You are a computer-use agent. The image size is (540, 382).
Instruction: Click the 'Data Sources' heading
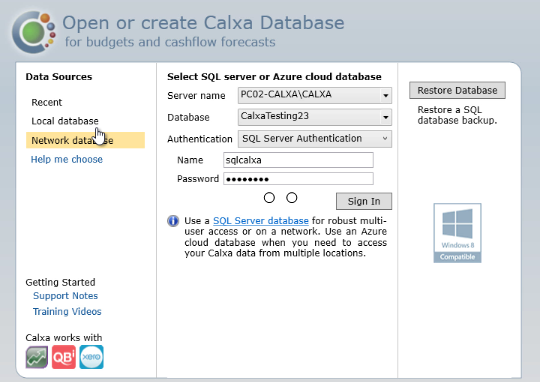click(59, 76)
